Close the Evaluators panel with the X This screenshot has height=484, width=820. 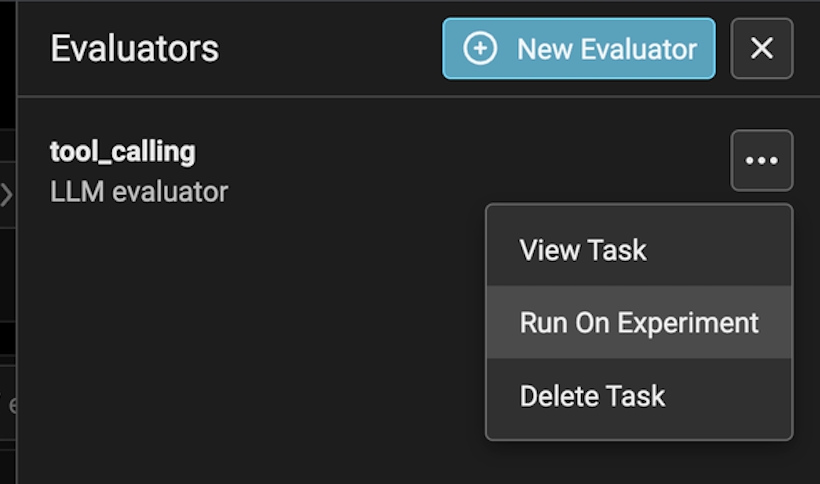761,48
